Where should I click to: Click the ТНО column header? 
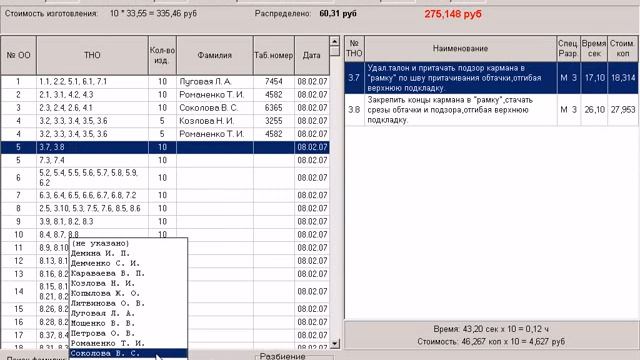point(92,55)
